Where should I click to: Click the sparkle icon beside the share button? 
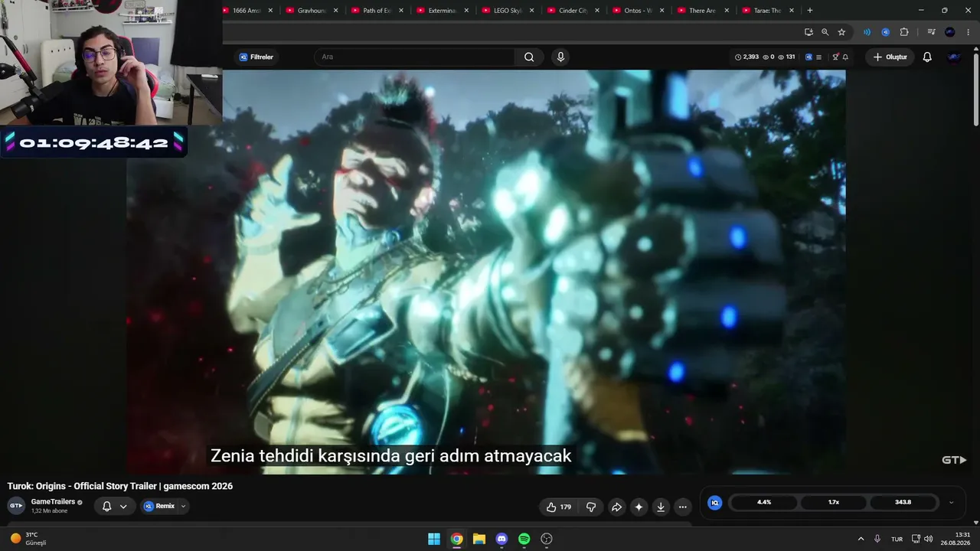click(639, 507)
